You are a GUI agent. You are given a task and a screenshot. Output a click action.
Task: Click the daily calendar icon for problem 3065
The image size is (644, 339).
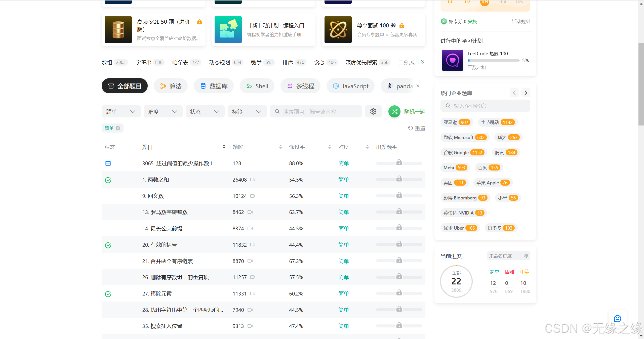point(108,163)
